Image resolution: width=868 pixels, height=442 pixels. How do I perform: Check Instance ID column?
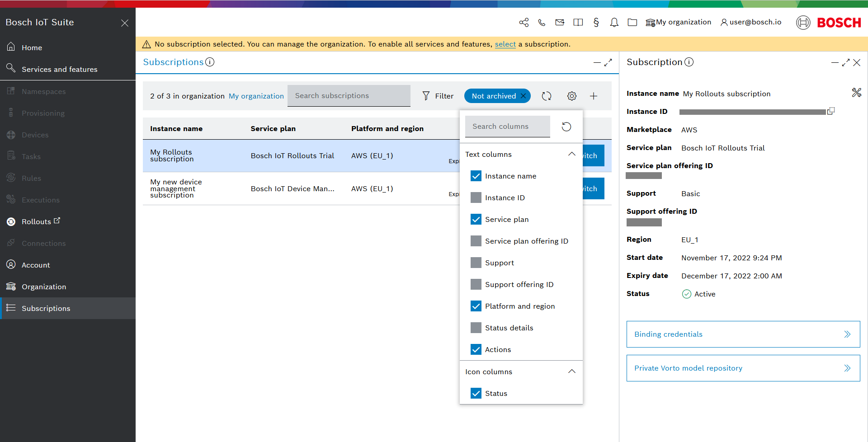476,197
